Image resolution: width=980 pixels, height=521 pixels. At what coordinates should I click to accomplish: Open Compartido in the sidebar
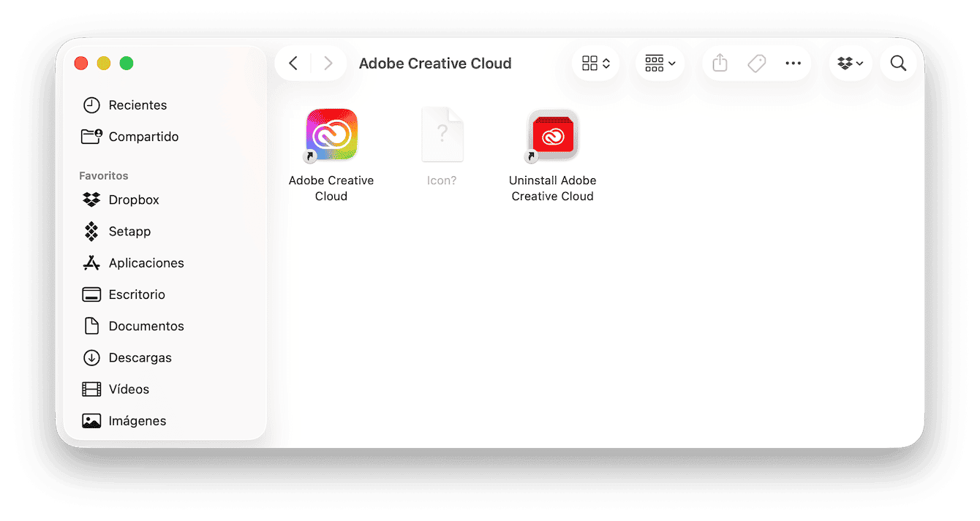click(x=167, y=137)
